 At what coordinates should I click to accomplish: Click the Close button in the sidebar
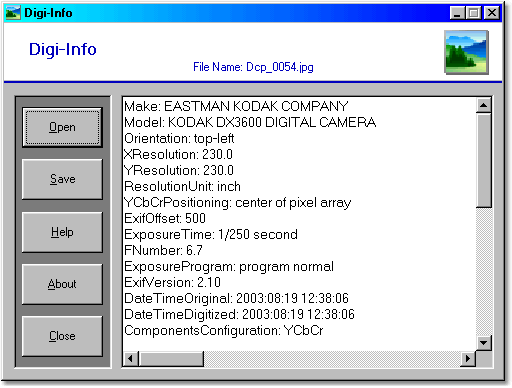click(62, 336)
